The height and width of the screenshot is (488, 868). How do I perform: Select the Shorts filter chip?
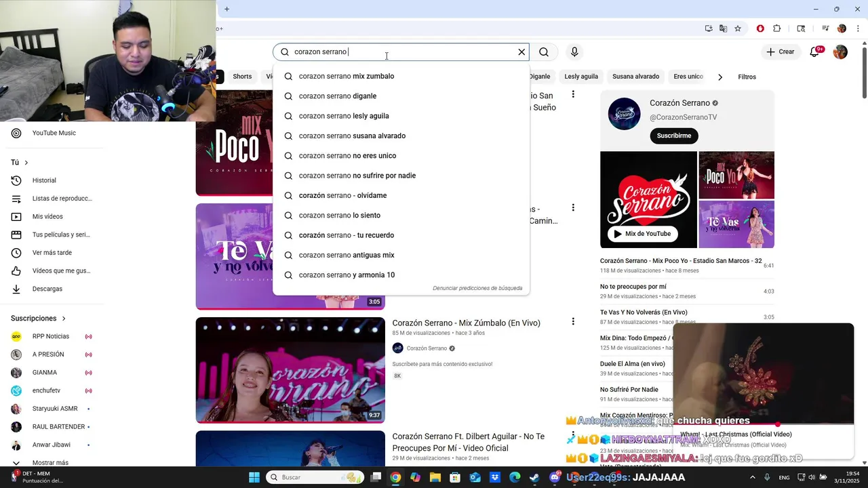click(242, 77)
